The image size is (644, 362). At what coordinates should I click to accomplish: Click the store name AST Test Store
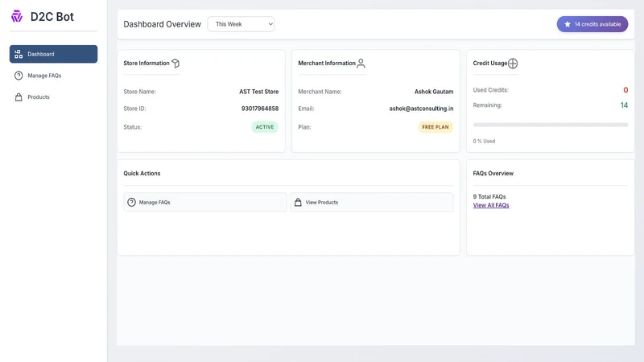click(x=258, y=92)
